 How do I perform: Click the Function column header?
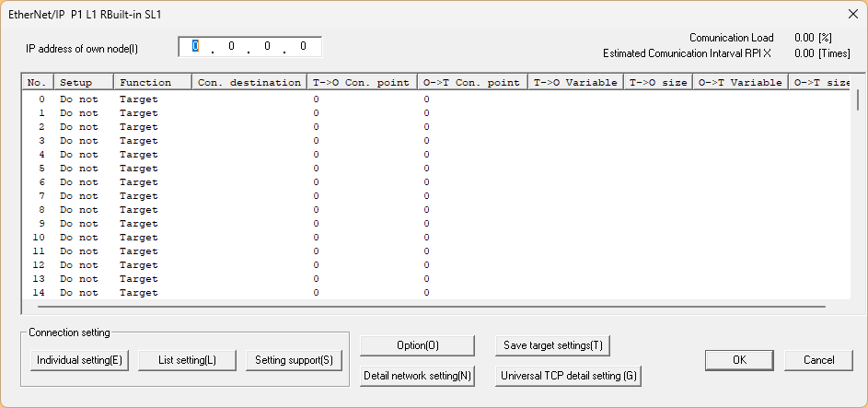point(153,82)
